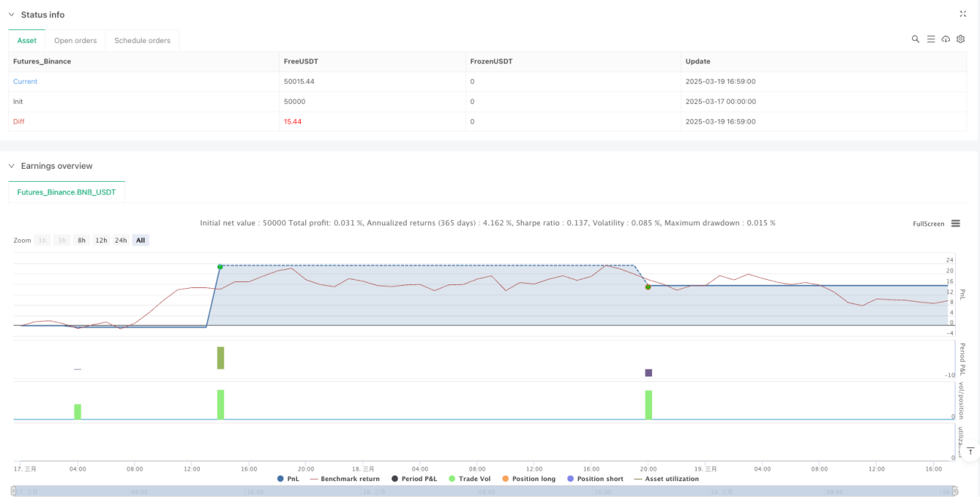The height and width of the screenshot is (497, 980).
Task: Collapse the Earnings overview section
Action: 11,166
